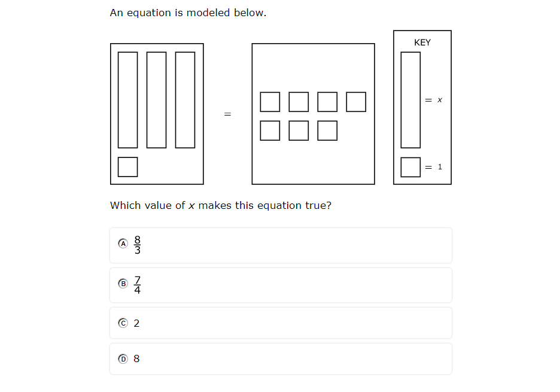Click the KEY heading label
560x392 pixels.
(422, 42)
